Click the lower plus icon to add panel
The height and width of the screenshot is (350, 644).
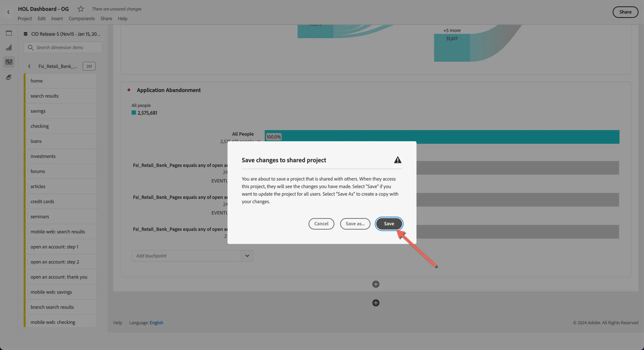coord(376,303)
